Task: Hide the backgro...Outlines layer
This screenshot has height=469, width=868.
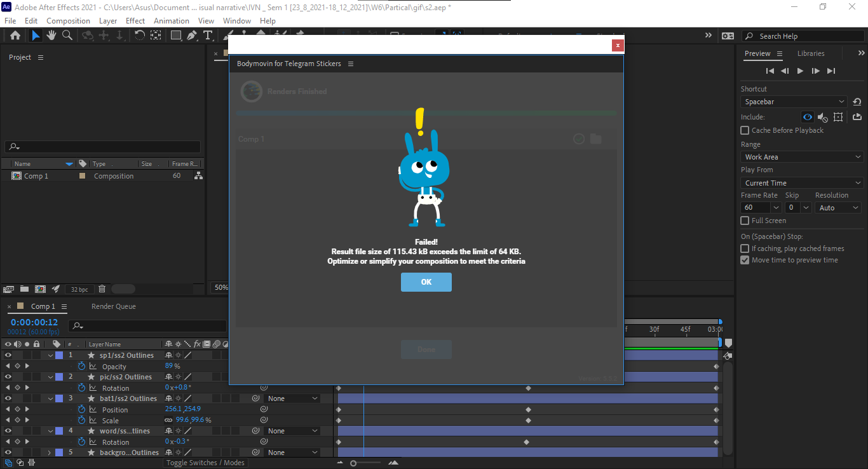Action: [x=8, y=452]
